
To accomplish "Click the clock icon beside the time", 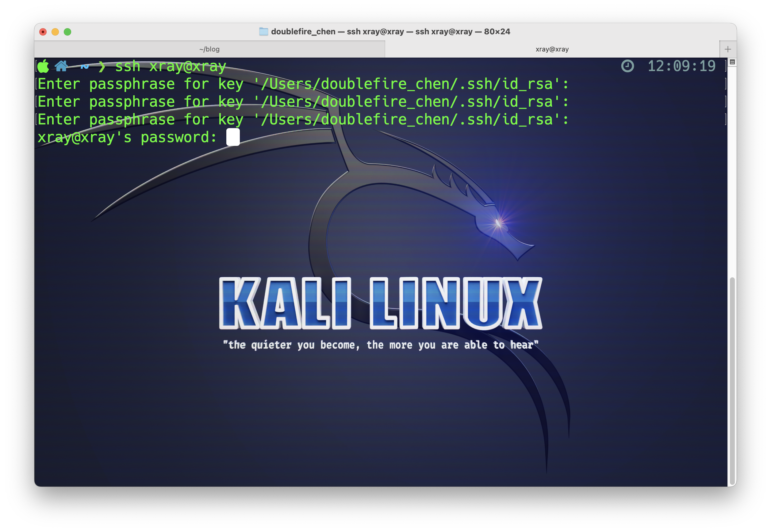I will 627,66.
